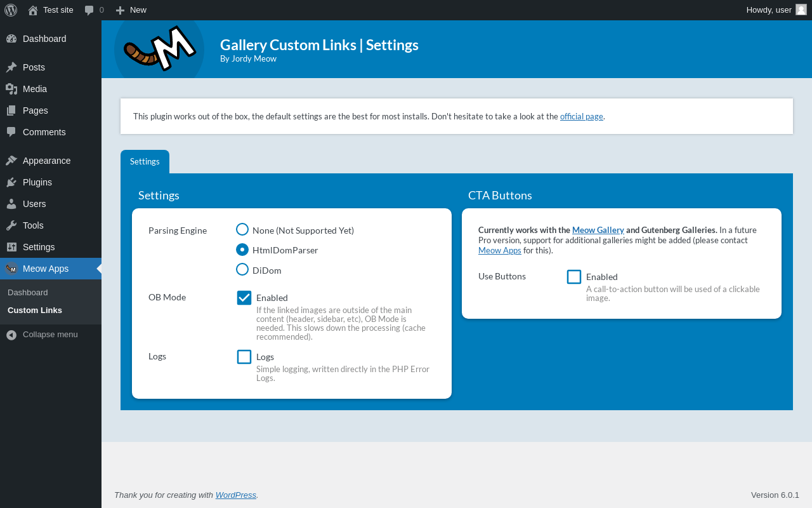Viewport: 812px width, 508px height.
Task: Click the Meow Apps cat icon
Action: 11,269
